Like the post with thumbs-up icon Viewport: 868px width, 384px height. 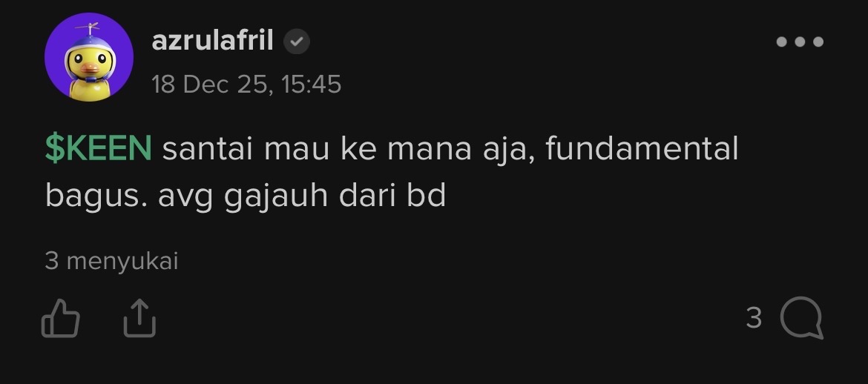point(61,318)
